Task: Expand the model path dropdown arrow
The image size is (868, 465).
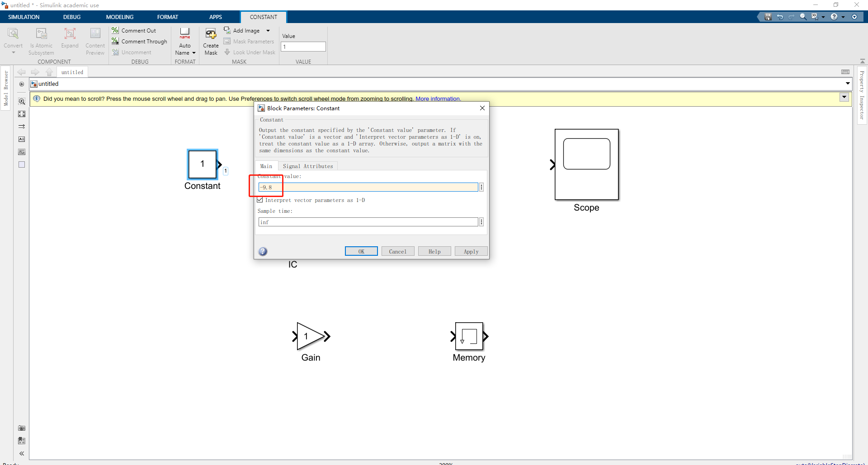Action: (848, 84)
